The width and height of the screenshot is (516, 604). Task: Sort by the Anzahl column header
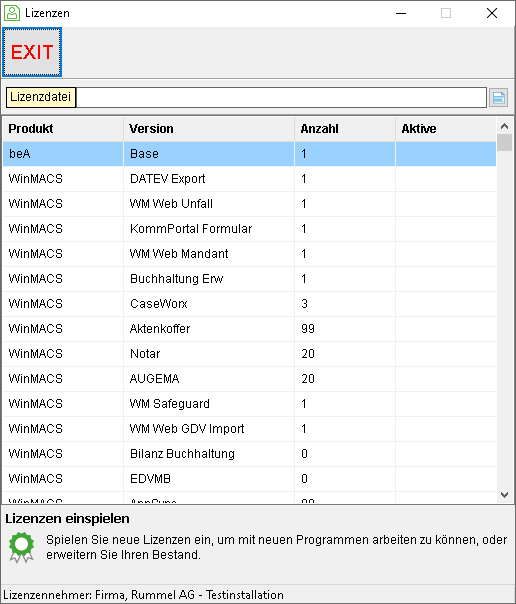point(345,129)
